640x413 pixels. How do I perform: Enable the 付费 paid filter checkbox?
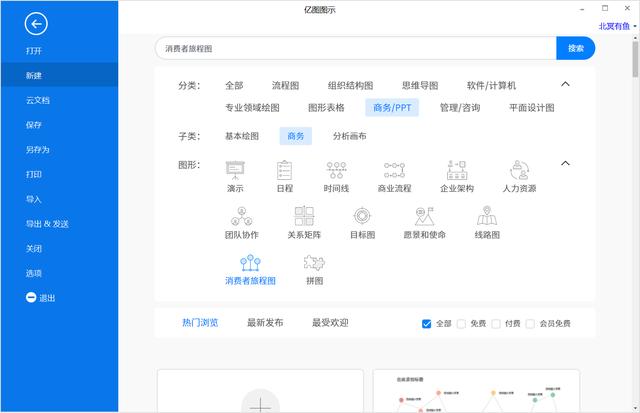(x=496, y=324)
